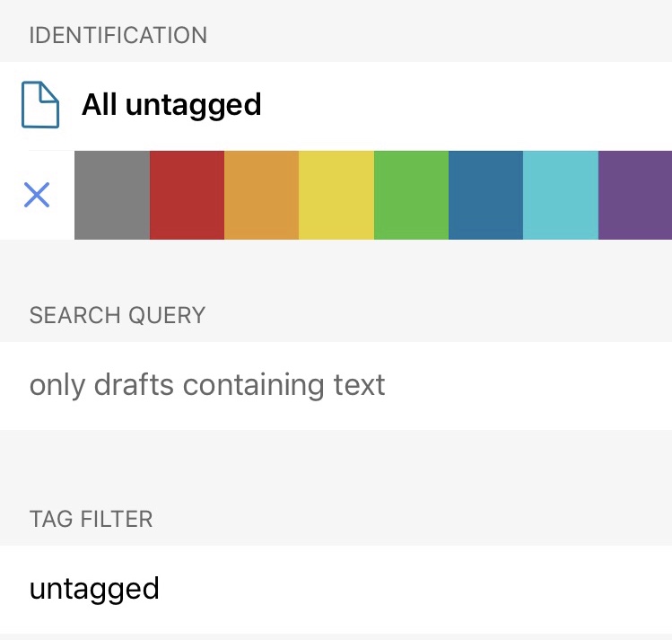Click empty area right of search query placeholder

pyautogui.click(x=529, y=385)
